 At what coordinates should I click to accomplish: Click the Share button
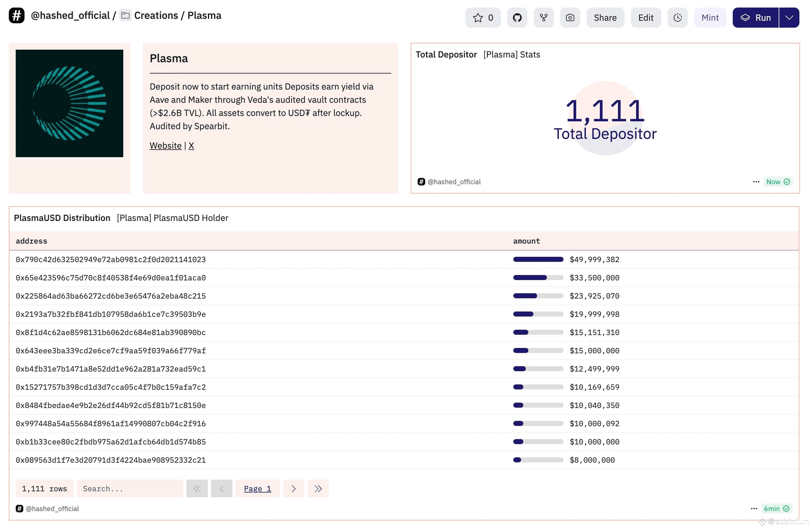(x=605, y=18)
